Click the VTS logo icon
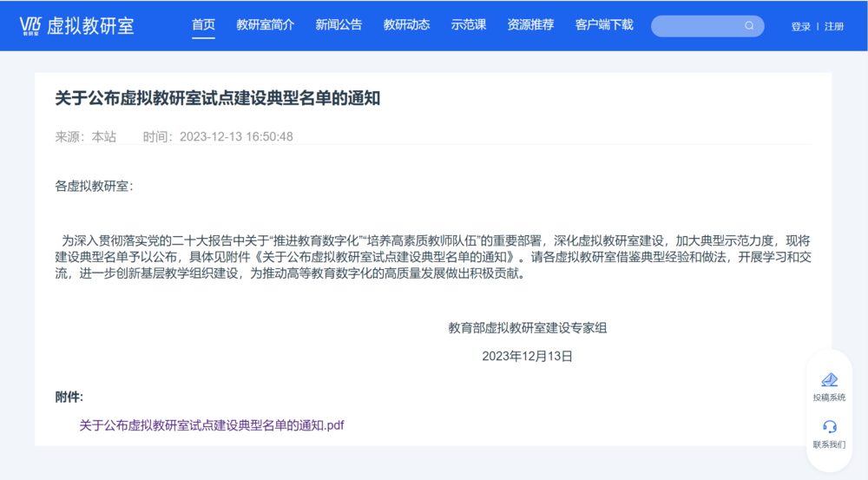 coord(30,25)
